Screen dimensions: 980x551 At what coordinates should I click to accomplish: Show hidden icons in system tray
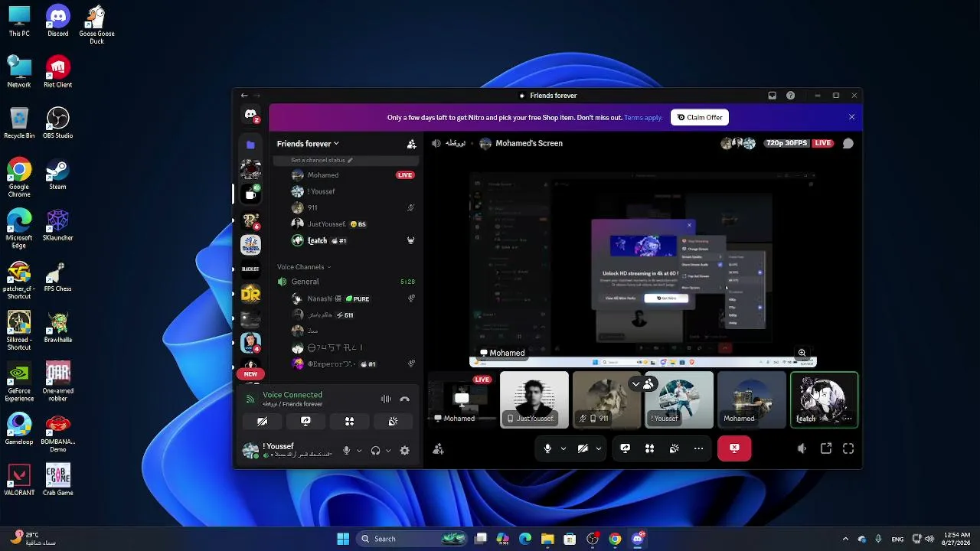pos(845,539)
